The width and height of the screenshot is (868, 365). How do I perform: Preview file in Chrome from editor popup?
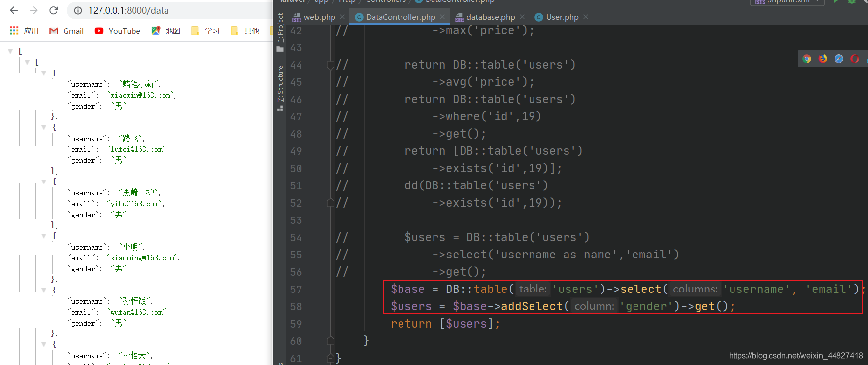[x=807, y=59]
